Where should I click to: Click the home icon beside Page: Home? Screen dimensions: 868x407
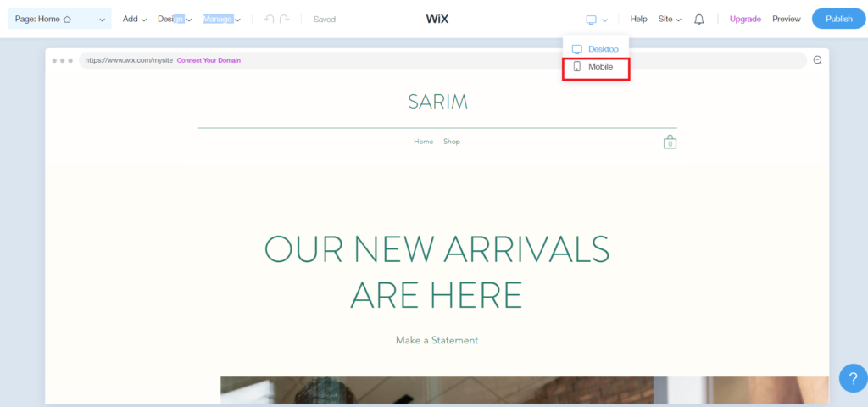pyautogui.click(x=67, y=19)
